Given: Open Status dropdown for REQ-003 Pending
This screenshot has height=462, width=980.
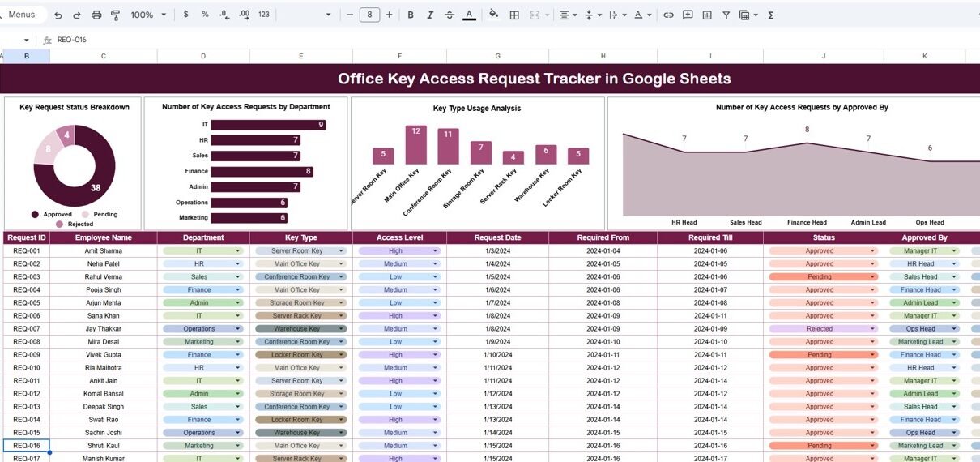Looking at the screenshot, I should click(x=872, y=277).
